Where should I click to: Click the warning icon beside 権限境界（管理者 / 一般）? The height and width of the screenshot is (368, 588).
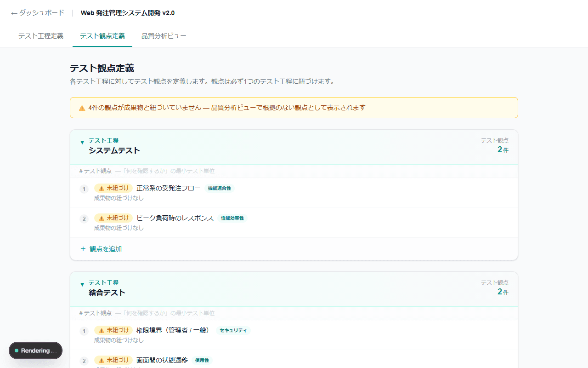102,330
